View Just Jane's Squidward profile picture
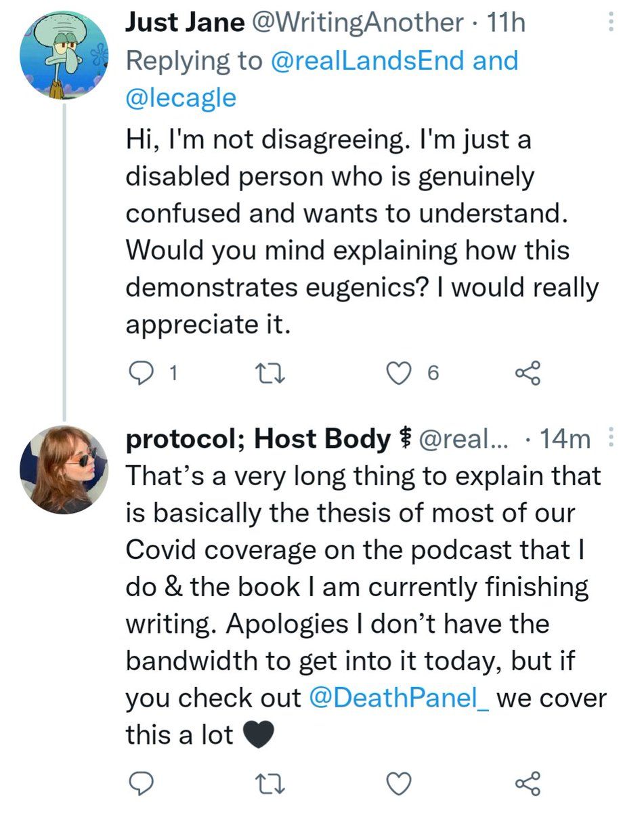 [x=66, y=56]
